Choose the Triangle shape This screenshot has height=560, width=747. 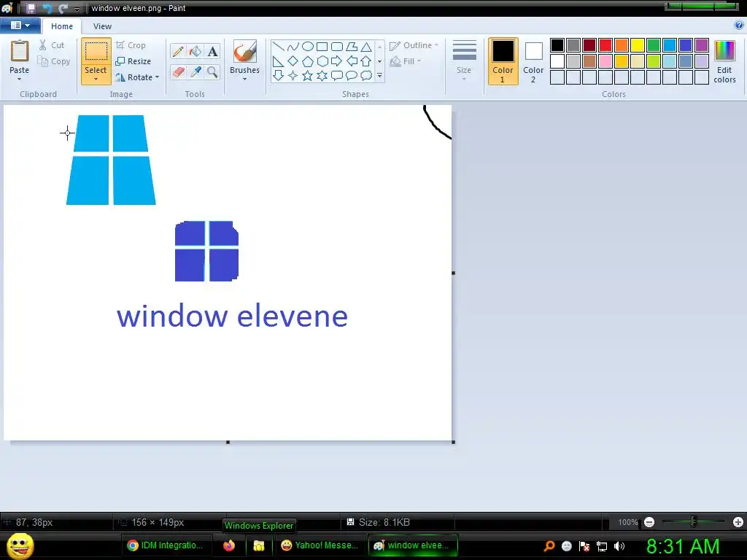pyautogui.click(x=366, y=46)
